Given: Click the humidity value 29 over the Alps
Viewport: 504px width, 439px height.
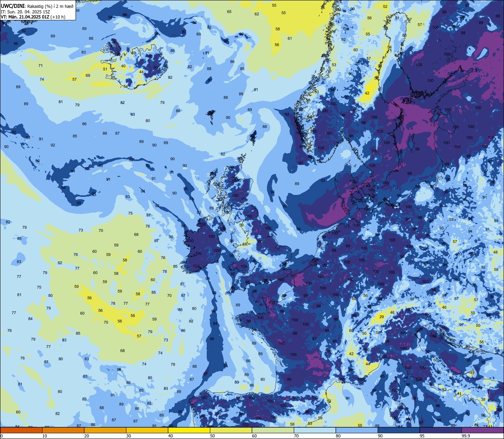Looking at the screenshot, I should pyautogui.click(x=381, y=317).
